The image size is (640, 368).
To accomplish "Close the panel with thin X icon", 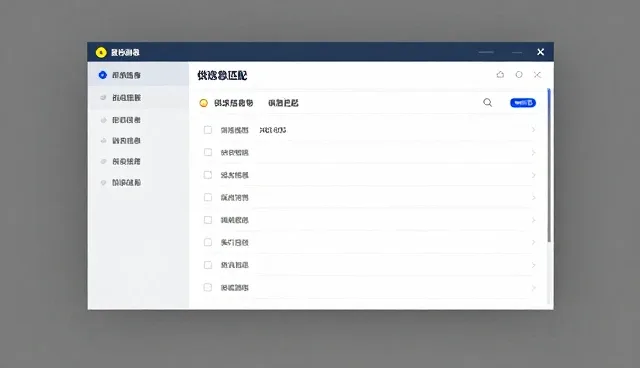I will [x=537, y=75].
